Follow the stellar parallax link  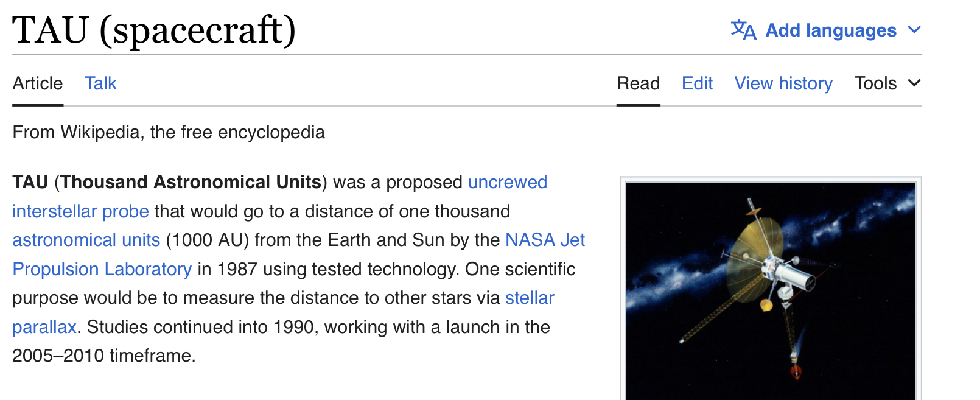pyautogui.click(x=530, y=298)
